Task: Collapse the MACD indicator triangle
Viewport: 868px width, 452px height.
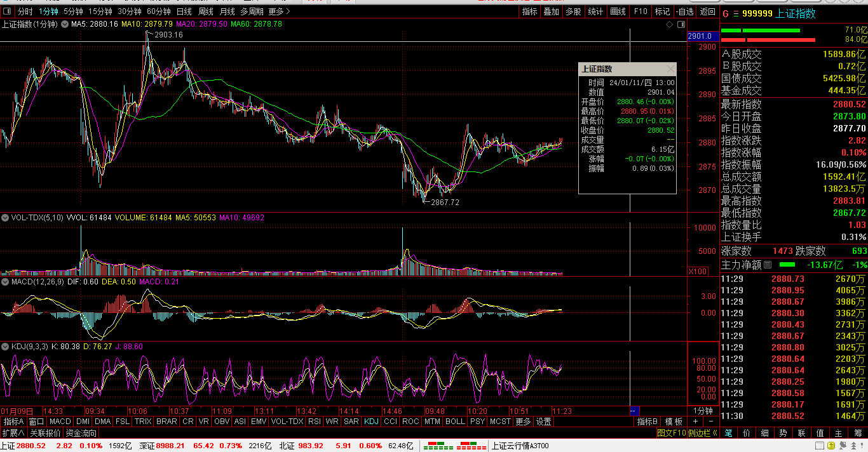Action: 5,282
